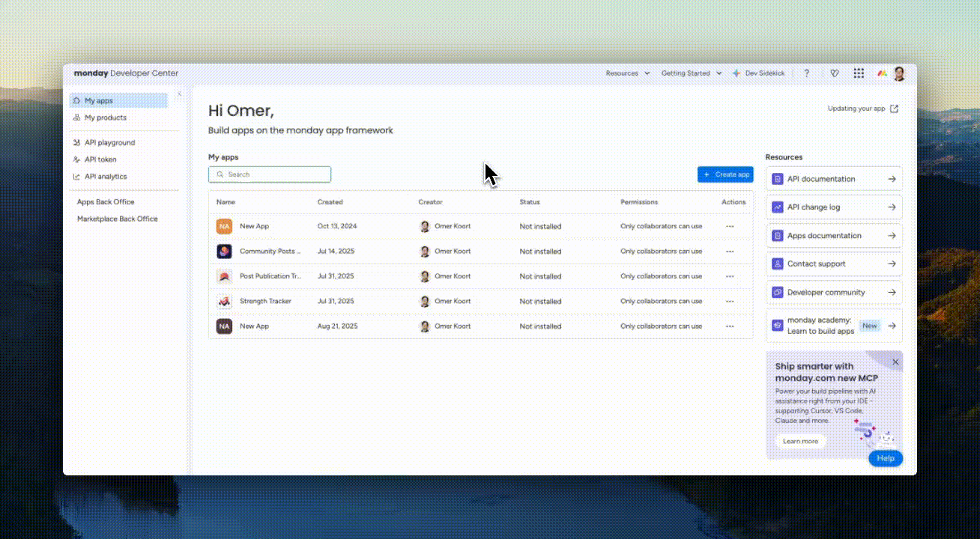Open Marketplace Back Office from the sidebar
Screen dimensions: 980x539
(x=118, y=219)
